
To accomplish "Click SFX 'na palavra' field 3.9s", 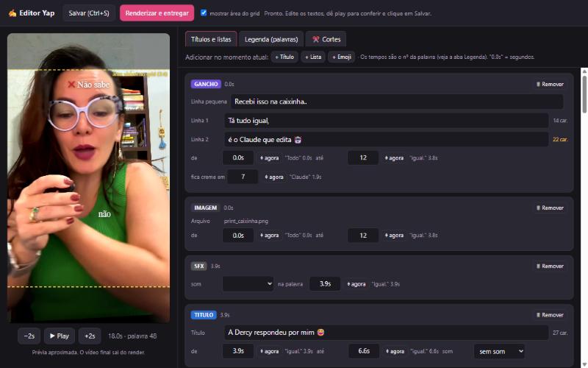I will [325, 284].
